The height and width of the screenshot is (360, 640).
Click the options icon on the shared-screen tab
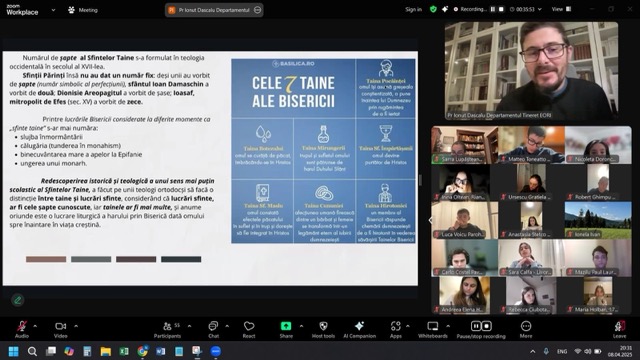pos(258,10)
